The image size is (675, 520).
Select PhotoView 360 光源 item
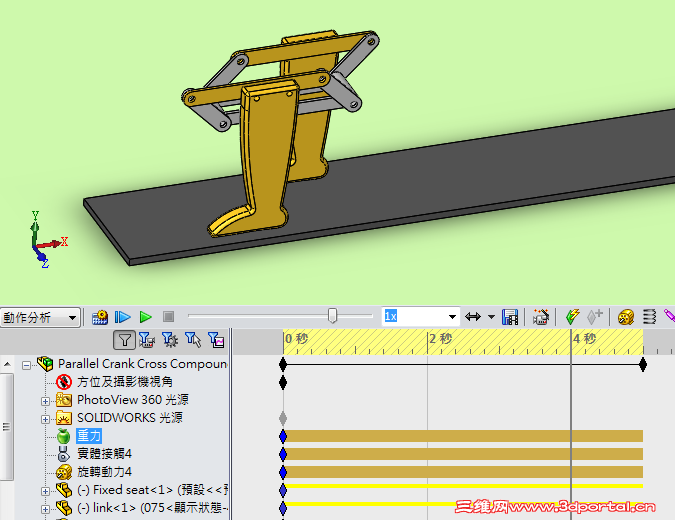click(133, 400)
